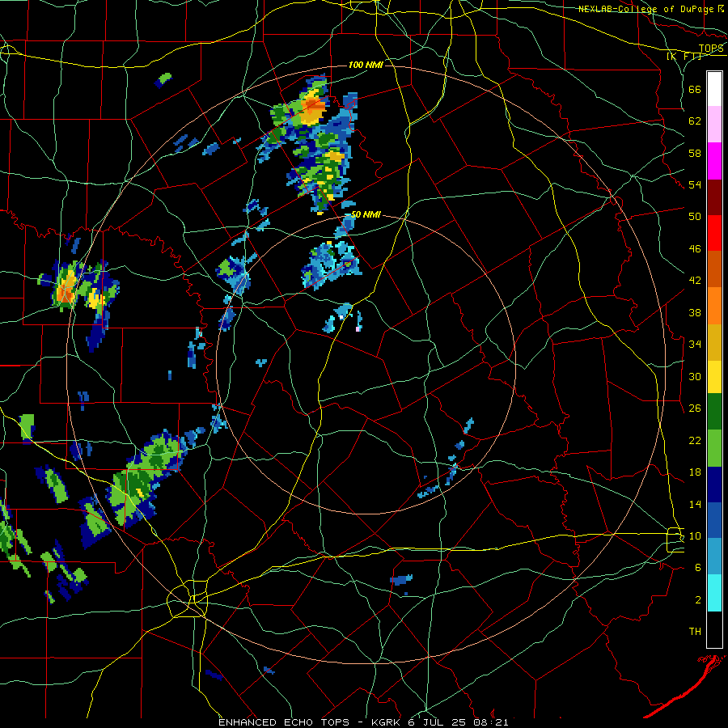728x728 pixels.
Task: Select the 62 value on the scale
Action: pyautogui.click(x=695, y=121)
